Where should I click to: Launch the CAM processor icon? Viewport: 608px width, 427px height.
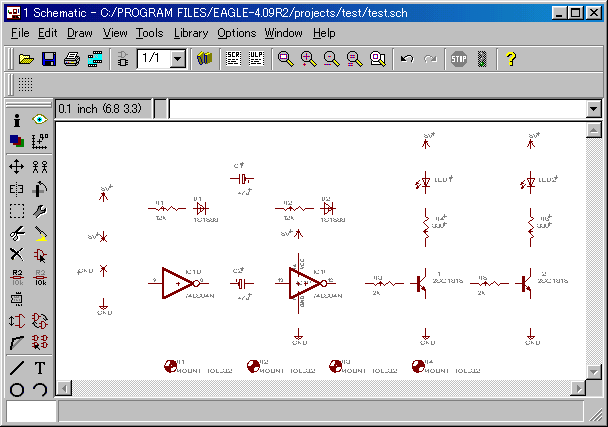[95, 59]
